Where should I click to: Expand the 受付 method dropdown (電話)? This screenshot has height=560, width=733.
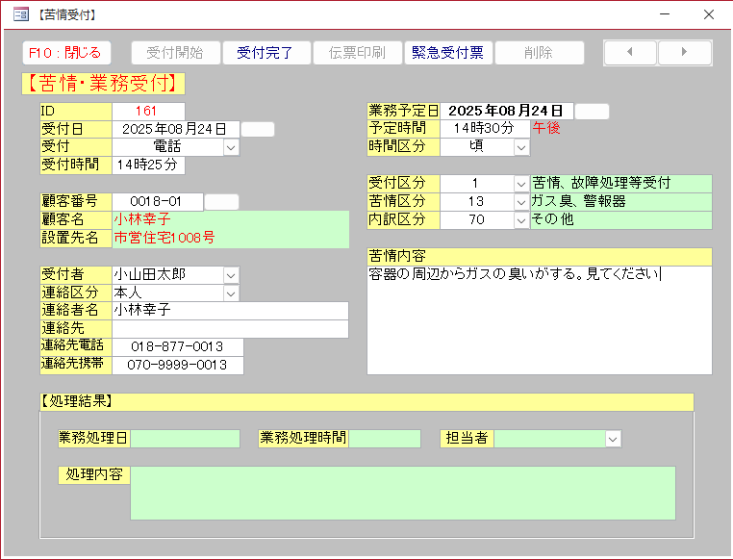click(231, 147)
